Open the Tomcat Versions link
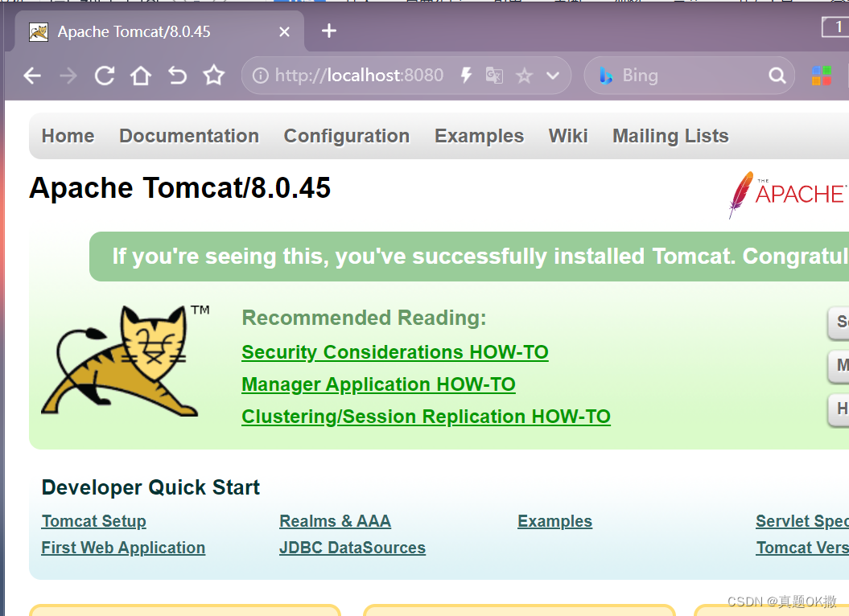The width and height of the screenshot is (849, 616). tap(802, 548)
